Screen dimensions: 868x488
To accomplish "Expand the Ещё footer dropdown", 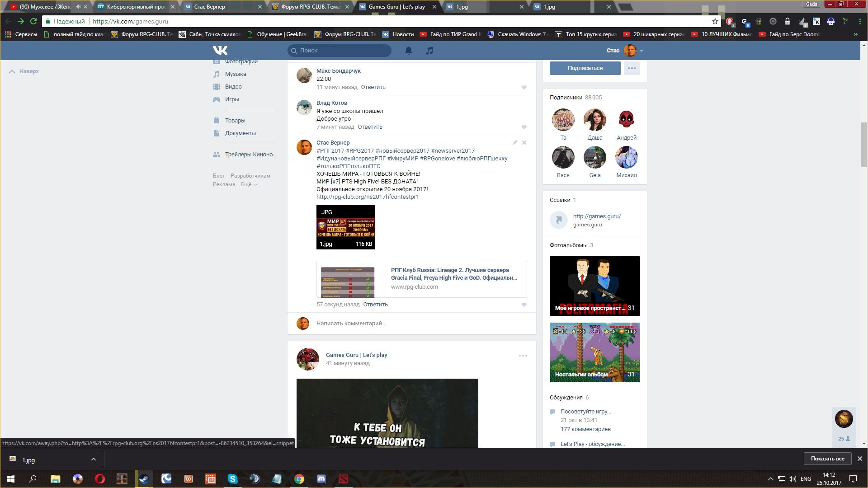I will (249, 184).
